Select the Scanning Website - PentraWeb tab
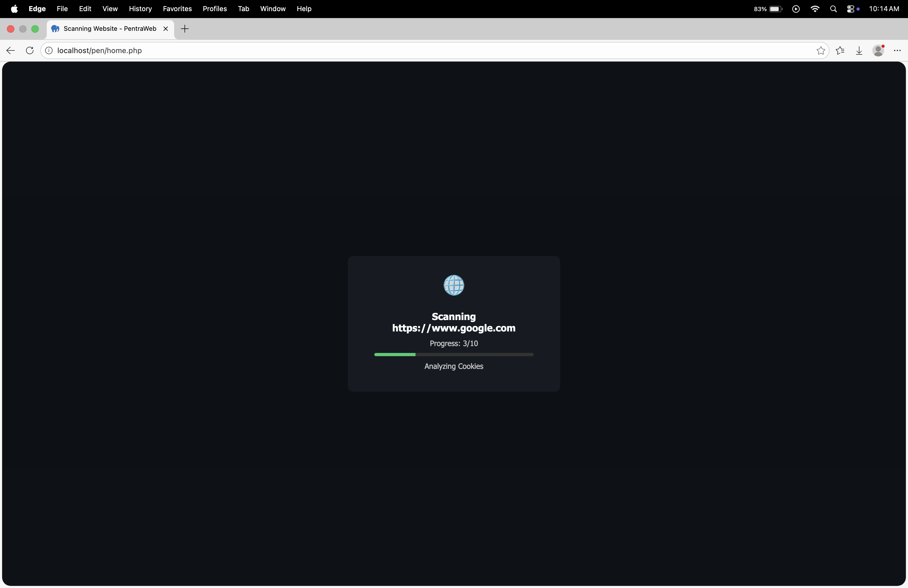 tap(109, 29)
